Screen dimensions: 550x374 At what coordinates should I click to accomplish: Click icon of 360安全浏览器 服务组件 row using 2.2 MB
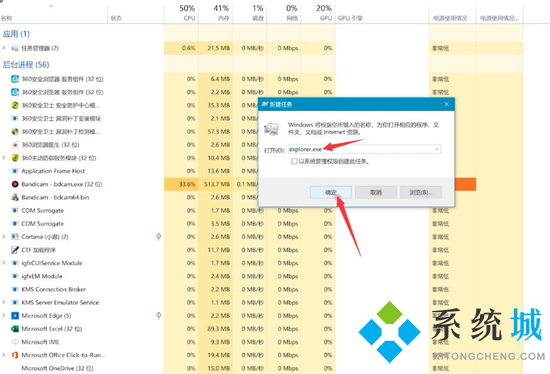tap(15, 92)
